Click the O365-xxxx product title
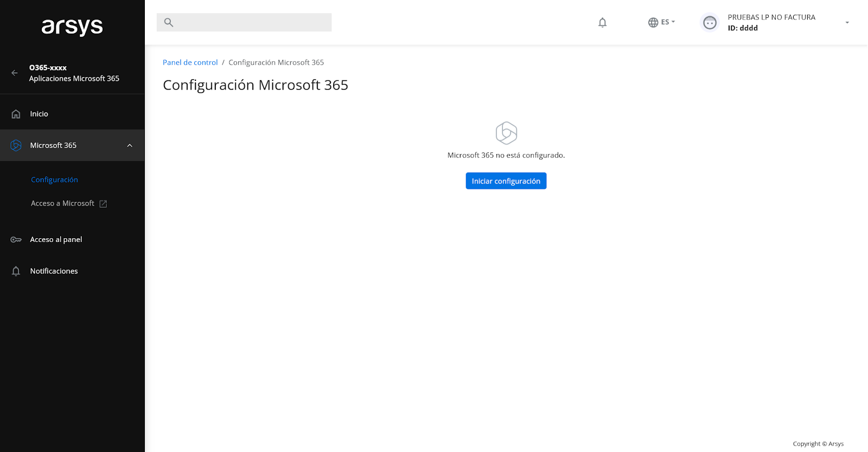Image resolution: width=868 pixels, height=452 pixels. tap(48, 68)
